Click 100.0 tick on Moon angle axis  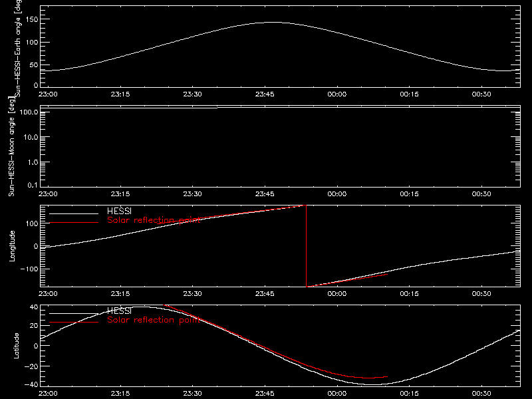(x=29, y=112)
